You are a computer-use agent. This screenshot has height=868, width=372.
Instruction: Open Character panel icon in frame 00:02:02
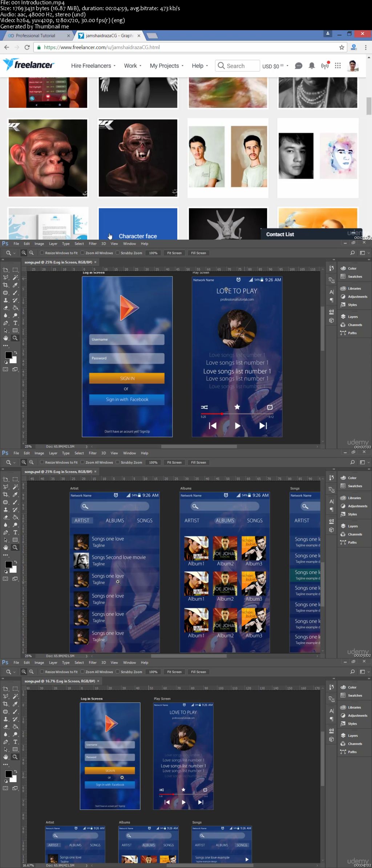click(331, 292)
